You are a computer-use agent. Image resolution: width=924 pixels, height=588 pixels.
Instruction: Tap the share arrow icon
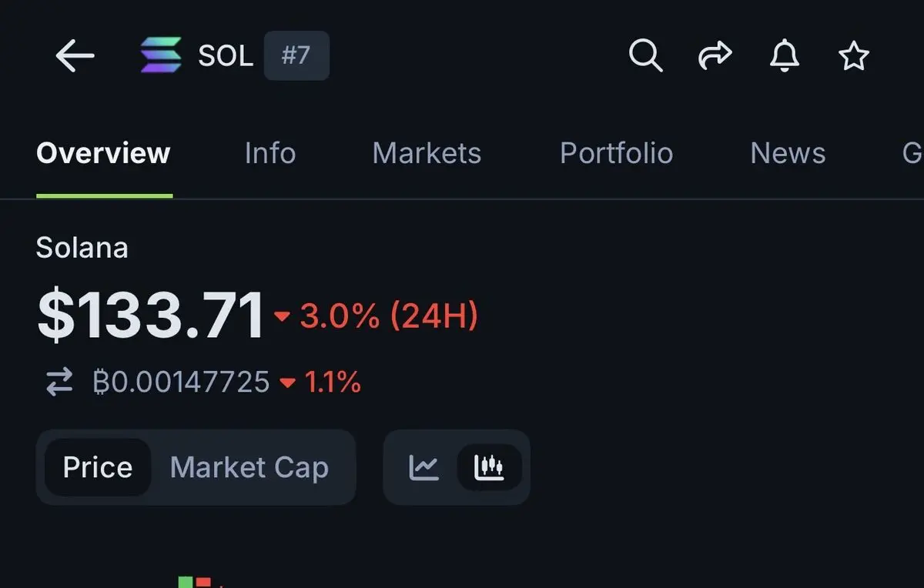click(715, 55)
